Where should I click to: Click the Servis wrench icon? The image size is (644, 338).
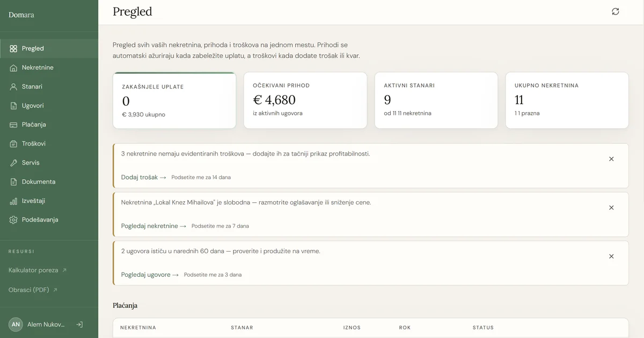pos(13,163)
